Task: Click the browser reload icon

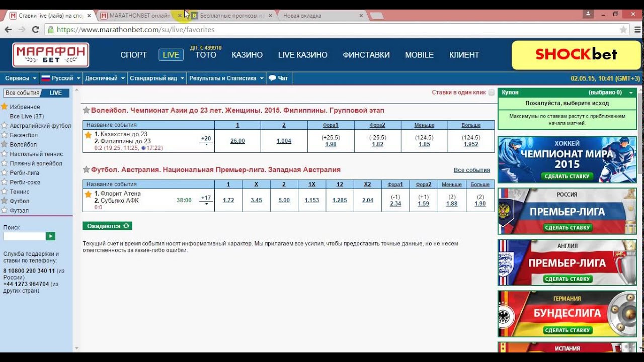Action: [35, 30]
